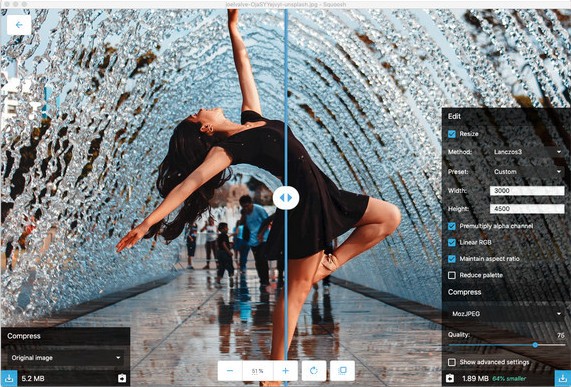Enable the Reduce palette option
The height and width of the screenshot is (387, 571).
452,275
